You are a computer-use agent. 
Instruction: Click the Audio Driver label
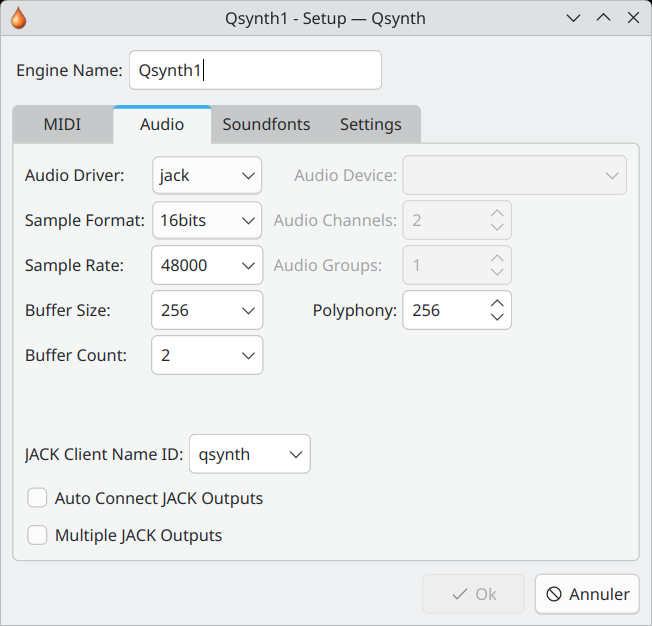pos(75,175)
